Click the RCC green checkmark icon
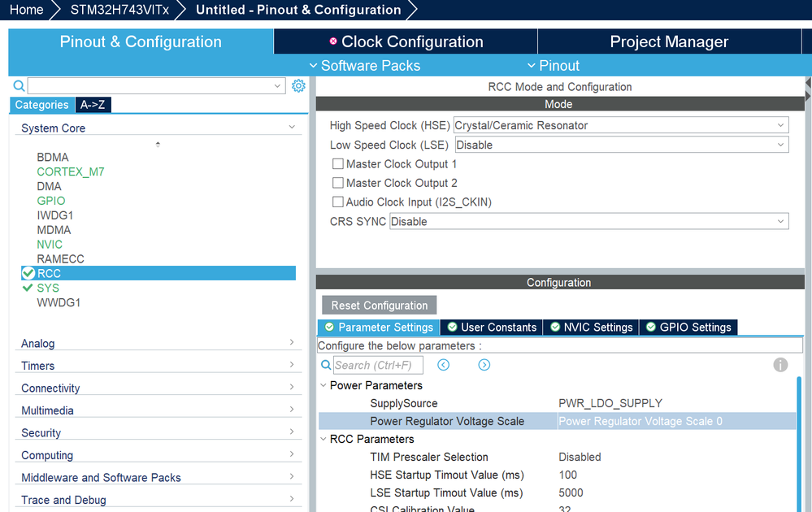Viewport: 812px width, 512px height. tap(28, 273)
